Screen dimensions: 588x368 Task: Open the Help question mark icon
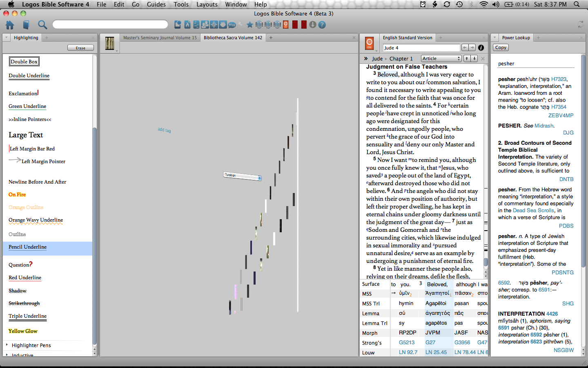(322, 25)
